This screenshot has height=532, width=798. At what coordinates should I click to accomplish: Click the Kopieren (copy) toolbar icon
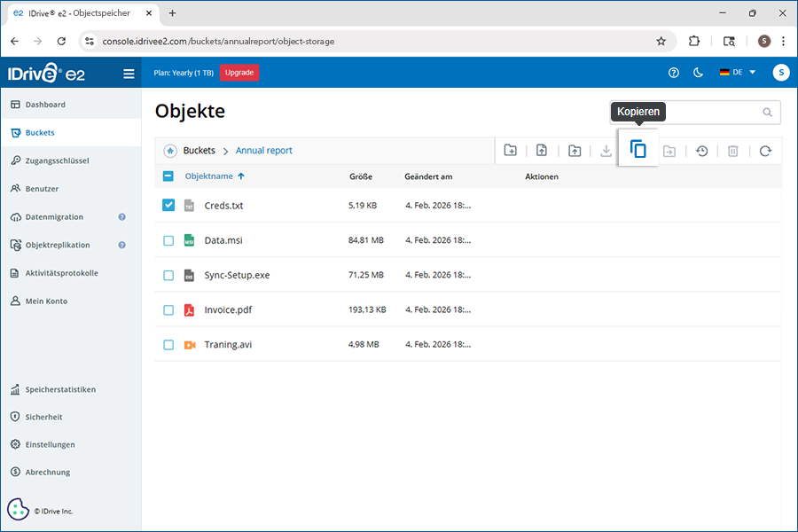coord(638,150)
